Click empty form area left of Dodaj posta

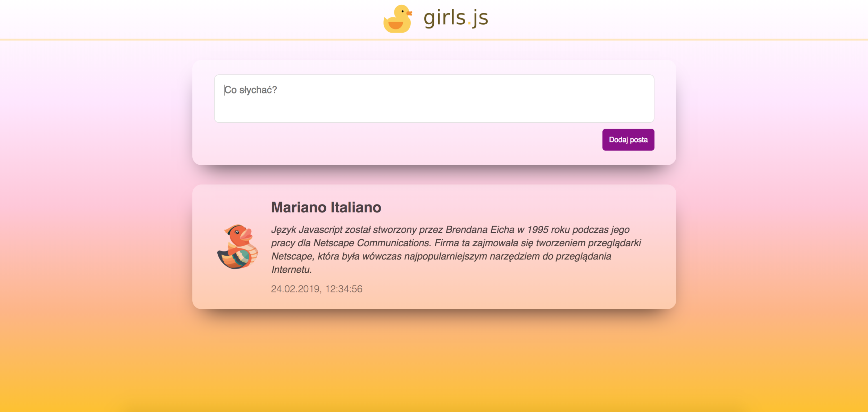399,140
